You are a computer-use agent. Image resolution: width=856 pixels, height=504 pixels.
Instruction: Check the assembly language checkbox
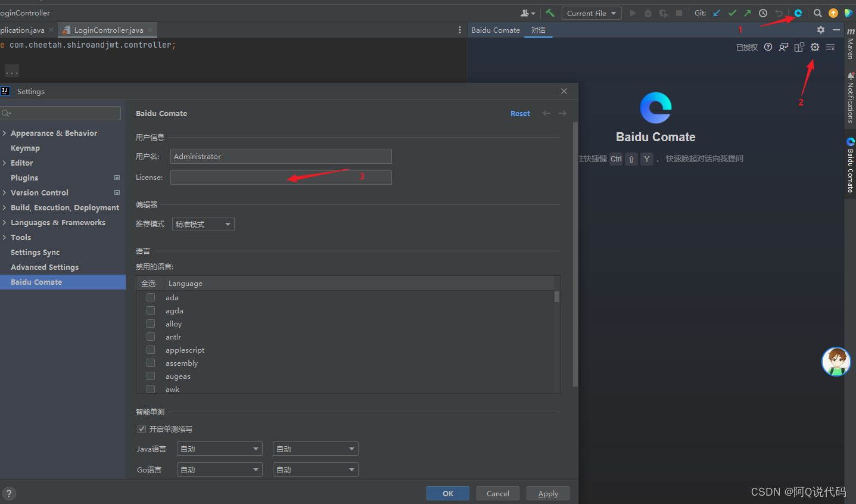click(x=151, y=363)
